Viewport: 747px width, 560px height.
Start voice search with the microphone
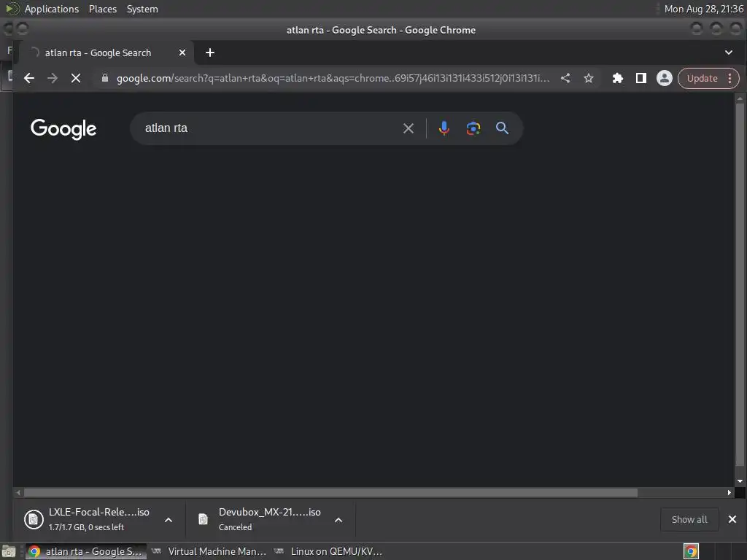444,128
